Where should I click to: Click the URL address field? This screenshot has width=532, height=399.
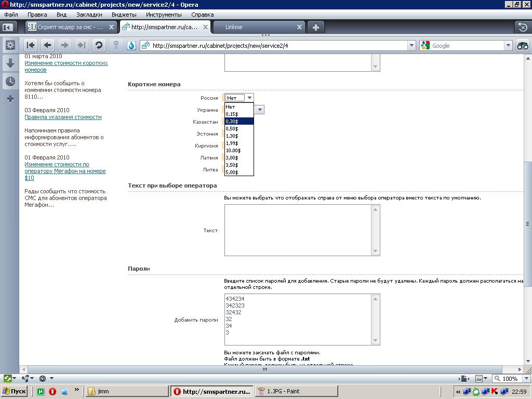pos(278,46)
